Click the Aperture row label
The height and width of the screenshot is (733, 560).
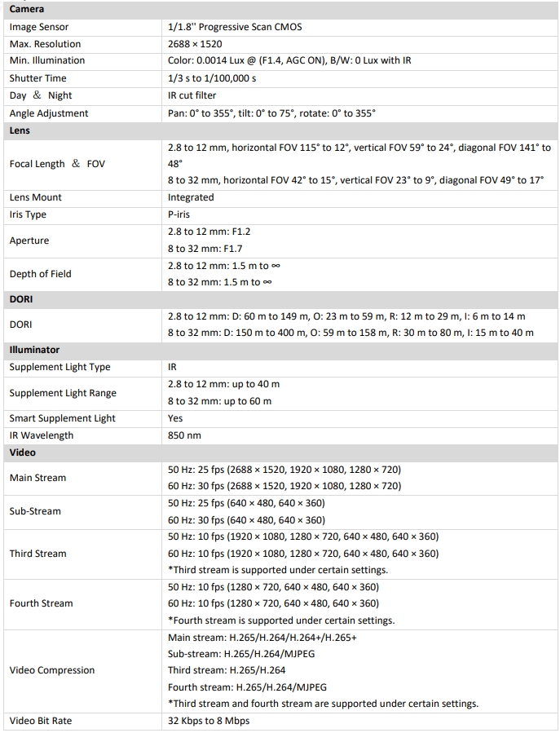[x=29, y=241]
